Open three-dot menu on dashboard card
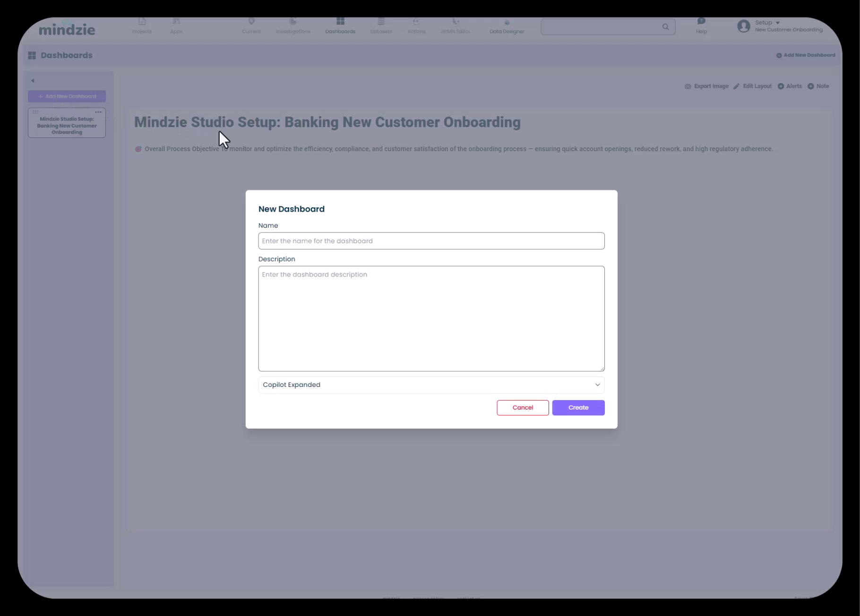Image resolution: width=860 pixels, height=616 pixels. tap(98, 112)
